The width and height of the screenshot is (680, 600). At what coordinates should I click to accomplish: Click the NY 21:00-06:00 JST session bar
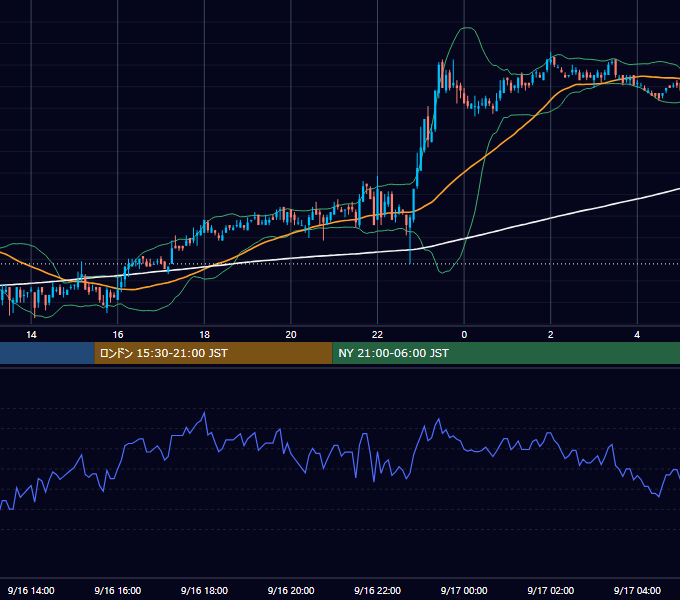pos(506,353)
